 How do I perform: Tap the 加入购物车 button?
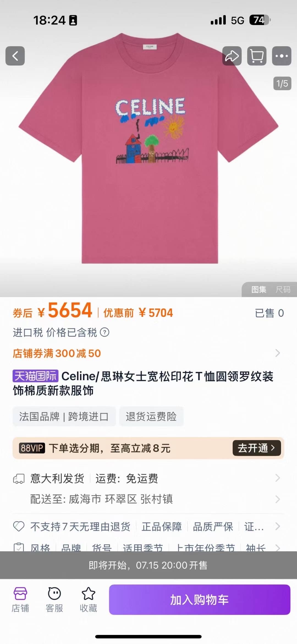click(x=200, y=600)
